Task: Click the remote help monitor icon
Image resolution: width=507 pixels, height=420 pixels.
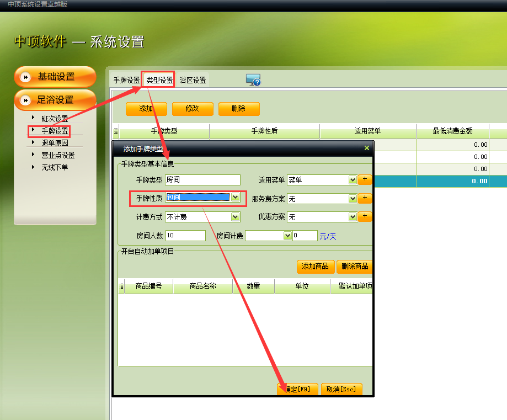Action: (x=253, y=79)
